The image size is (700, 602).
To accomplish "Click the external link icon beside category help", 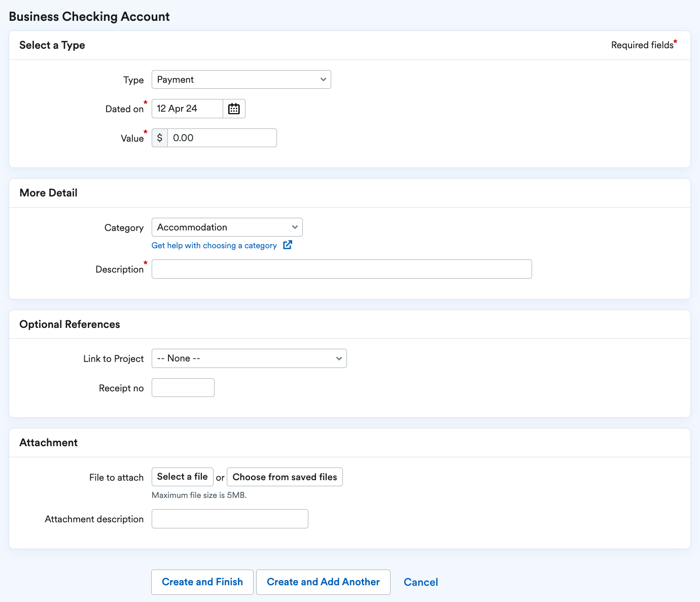I will [288, 245].
